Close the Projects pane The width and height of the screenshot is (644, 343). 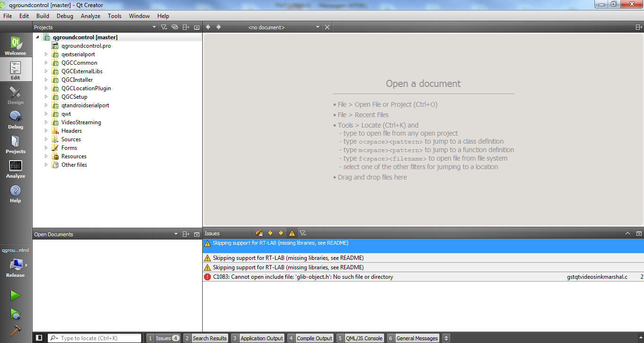pos(197,27)
